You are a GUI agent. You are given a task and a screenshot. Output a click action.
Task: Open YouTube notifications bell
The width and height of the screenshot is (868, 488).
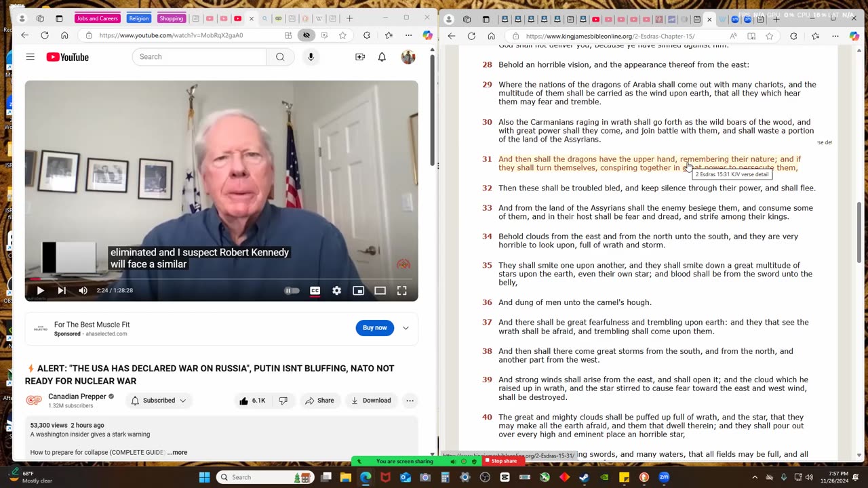[382, 57]
